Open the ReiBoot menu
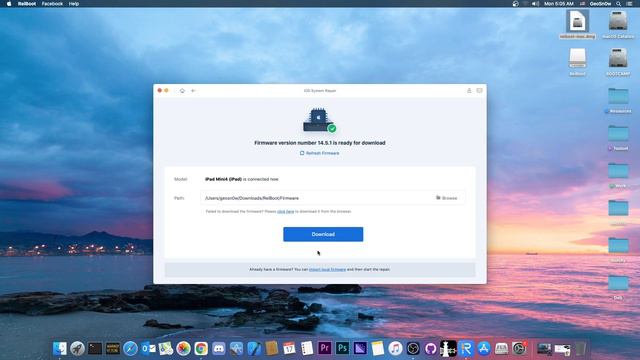Image resolution: width=640 pixels, height=360 pixels. [x=27, y=4]
